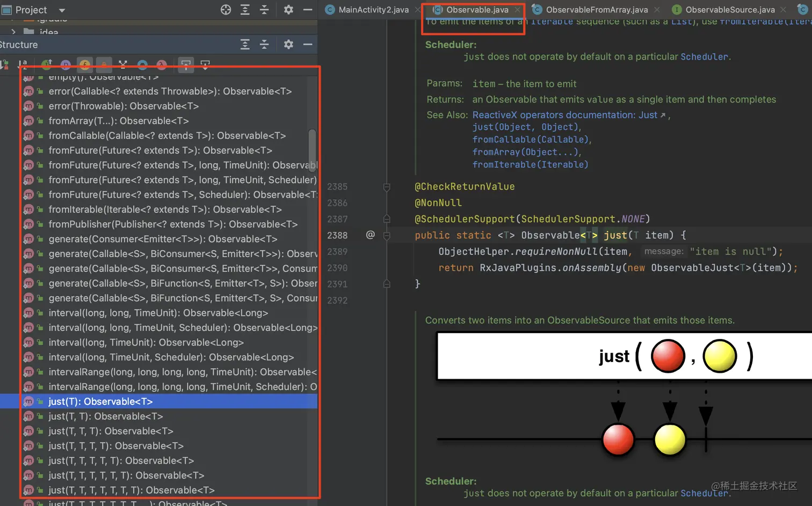Follow the fromArray(Object...) See Also link
Screen dimensions: 812x506
(x=525, y=152)
